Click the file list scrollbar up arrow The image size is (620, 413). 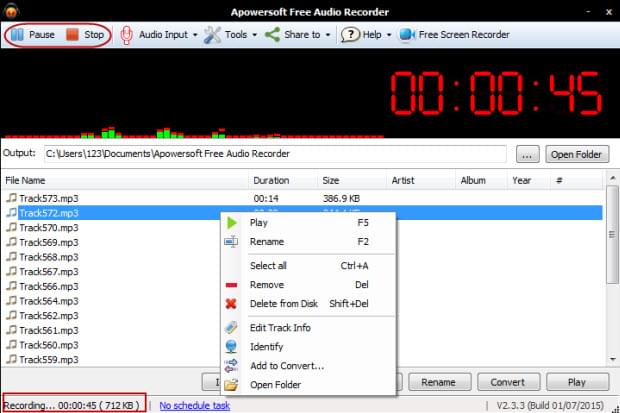(x=612, y=178)
